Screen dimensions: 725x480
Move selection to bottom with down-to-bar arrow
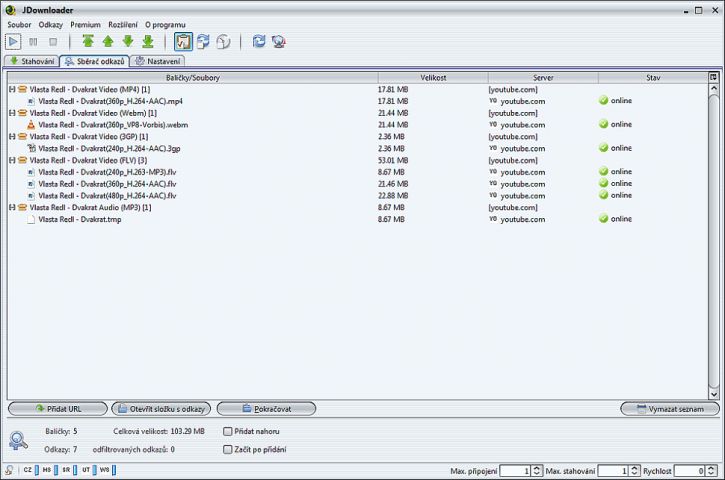coord(148,42)
